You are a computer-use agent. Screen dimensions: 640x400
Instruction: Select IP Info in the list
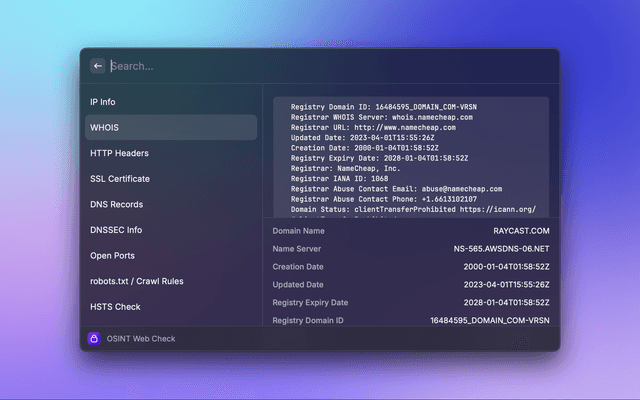(170, 102)
